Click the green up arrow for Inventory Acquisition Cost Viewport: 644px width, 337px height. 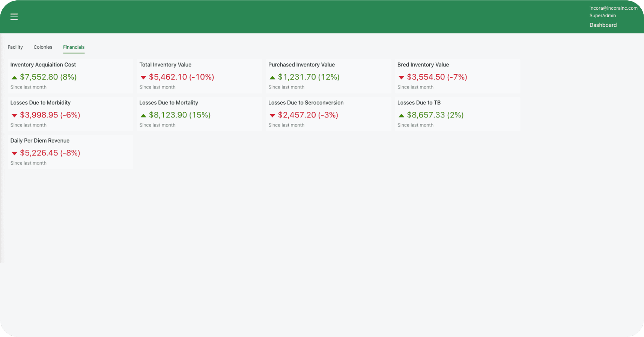(x=14, y=78)
